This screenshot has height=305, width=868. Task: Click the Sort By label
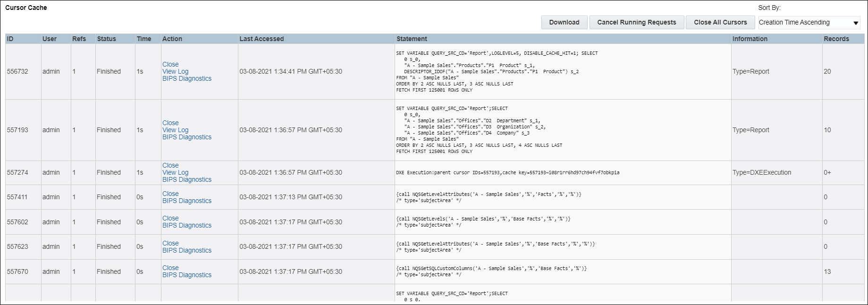(x=769, y=8)
